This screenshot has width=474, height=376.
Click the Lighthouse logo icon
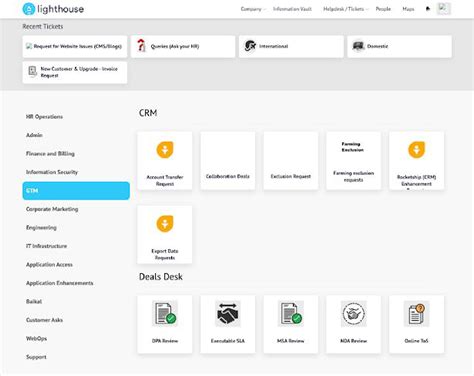(x=29, y=9)
